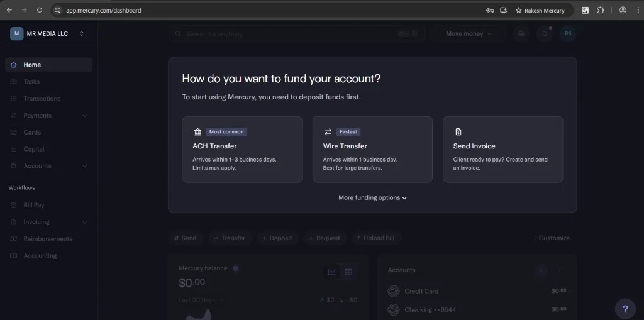Open Reimbursements workflow
This screenshot has height=320, width=644.
coord(48,239)
